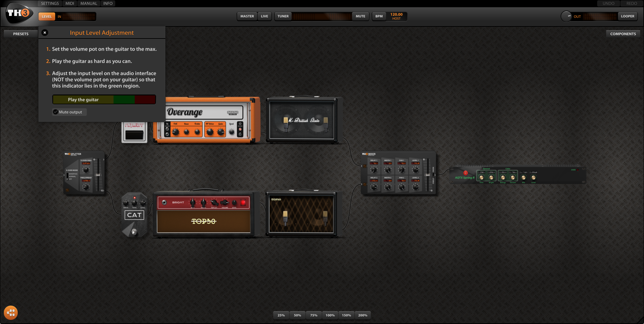Expand the PRESETS panel on the left edge

pos(20,33)
